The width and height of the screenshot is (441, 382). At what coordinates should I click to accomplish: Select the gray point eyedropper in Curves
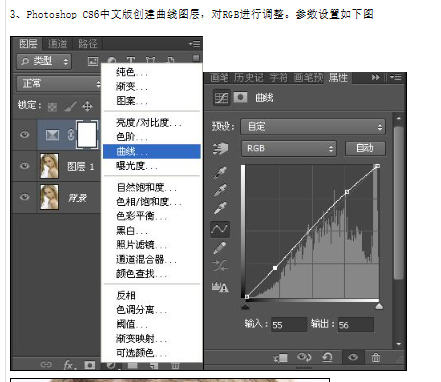pos(220,190)
